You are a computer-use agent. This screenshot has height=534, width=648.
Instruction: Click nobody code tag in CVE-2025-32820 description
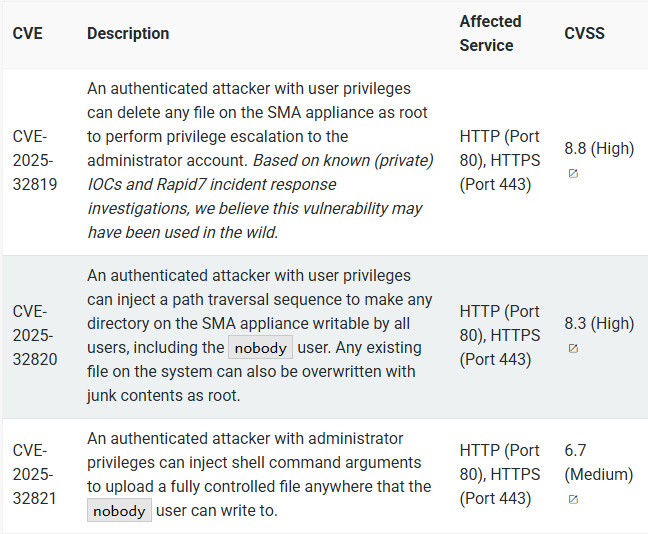click(260, 348)
